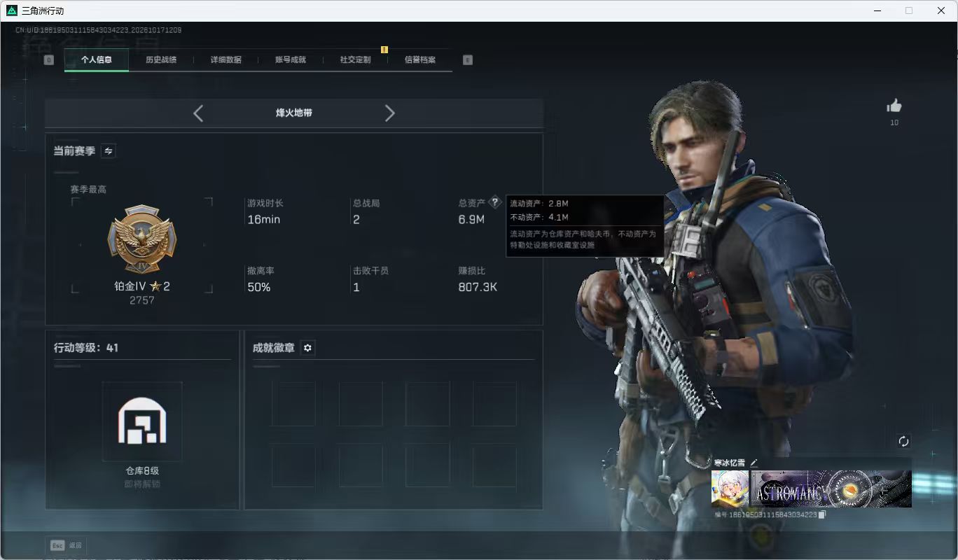
Task: Click the 总战局 stat label
Action: 366,204
